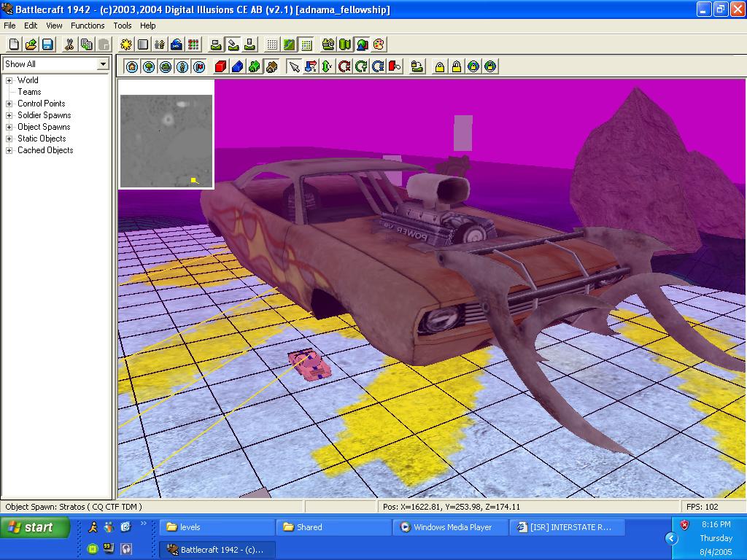747x560 pixels.
Task: Open a level with the folder icon
Action: 31,44
